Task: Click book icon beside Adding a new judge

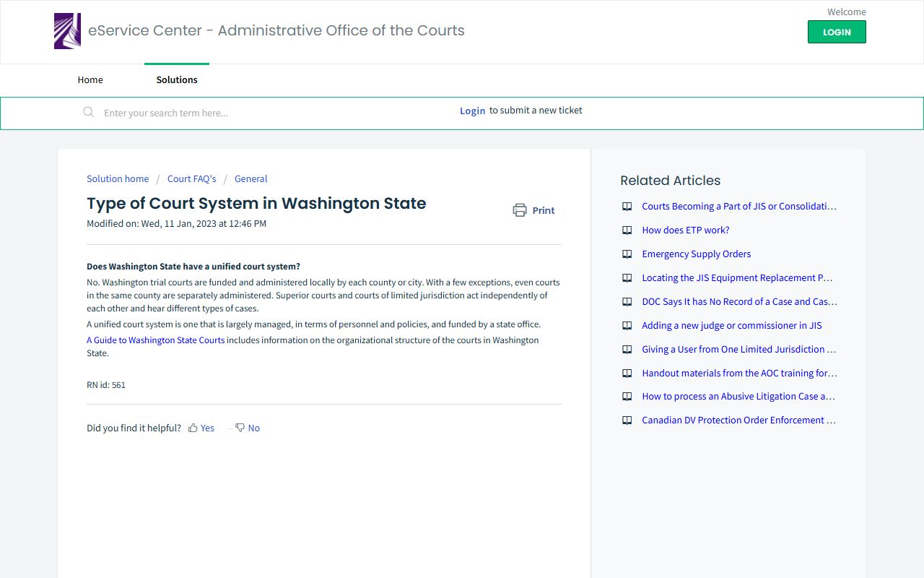Action: (627, 326)
